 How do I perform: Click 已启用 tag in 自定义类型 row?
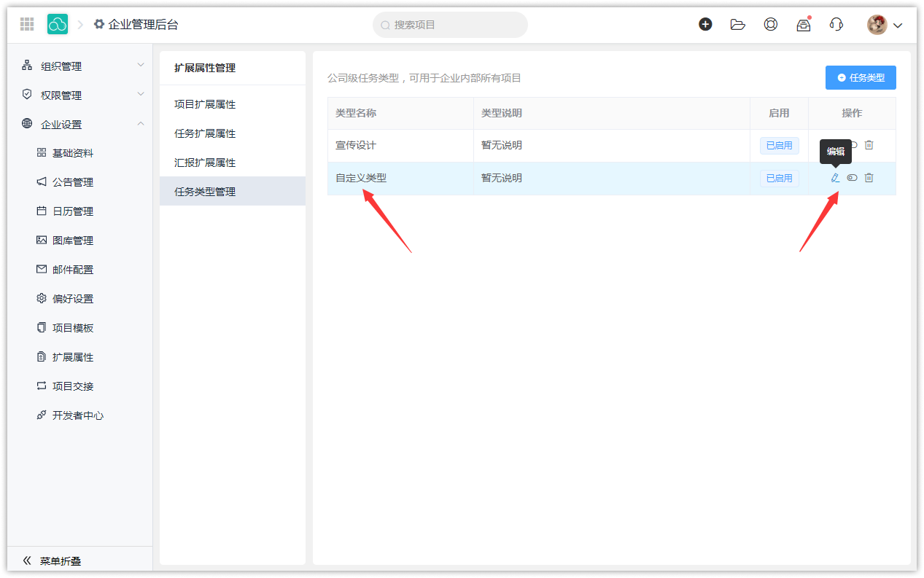tap(779, 179)
